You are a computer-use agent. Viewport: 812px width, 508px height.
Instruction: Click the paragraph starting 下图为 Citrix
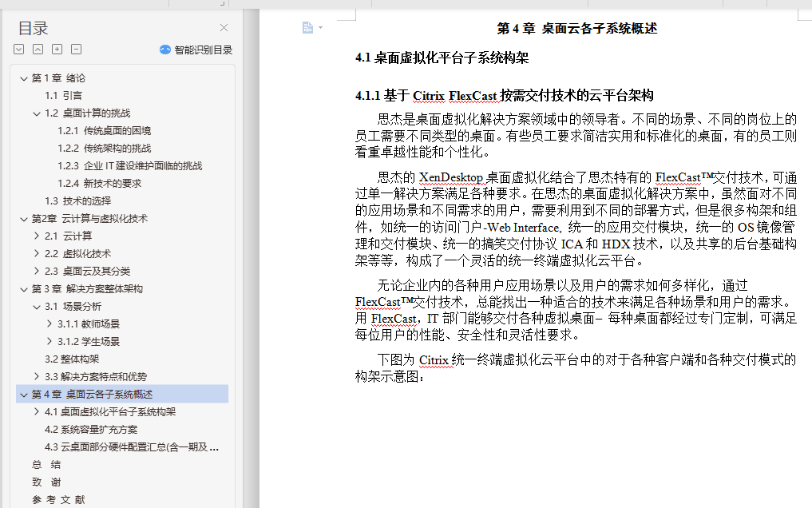coord(576,367)
